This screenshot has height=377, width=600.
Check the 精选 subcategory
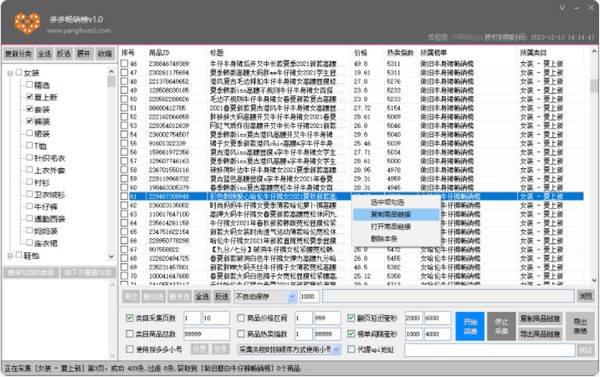pos(29,85)
